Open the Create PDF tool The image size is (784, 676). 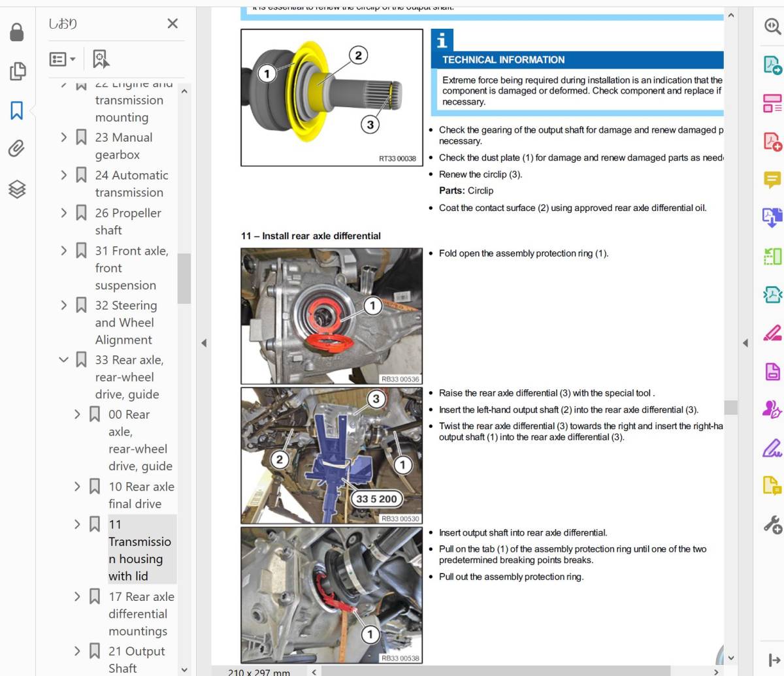click(x=772, y=142)
